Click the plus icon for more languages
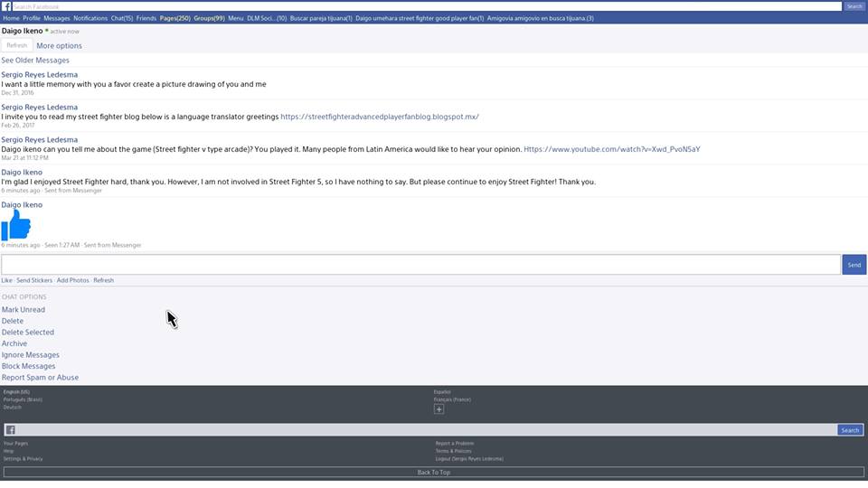The image size is (868, 488). point(439,409)
